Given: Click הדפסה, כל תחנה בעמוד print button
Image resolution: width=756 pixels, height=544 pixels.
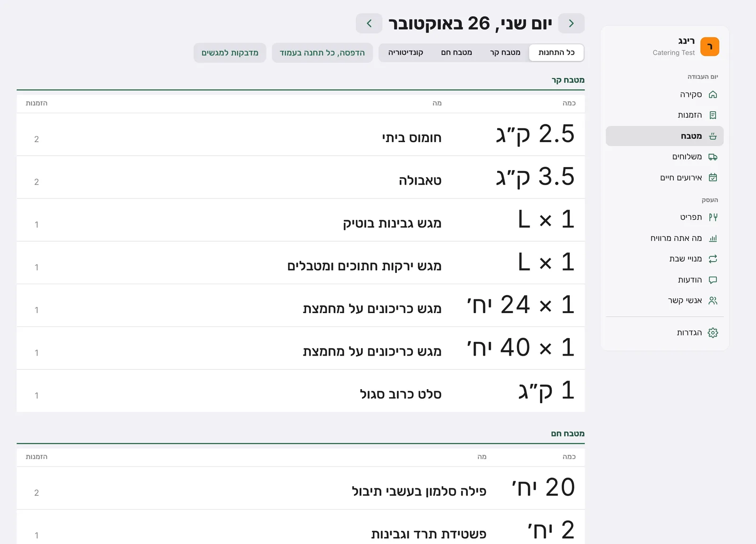Looking at the screenshot, I should pyautogui.click(x=322, y=53).
